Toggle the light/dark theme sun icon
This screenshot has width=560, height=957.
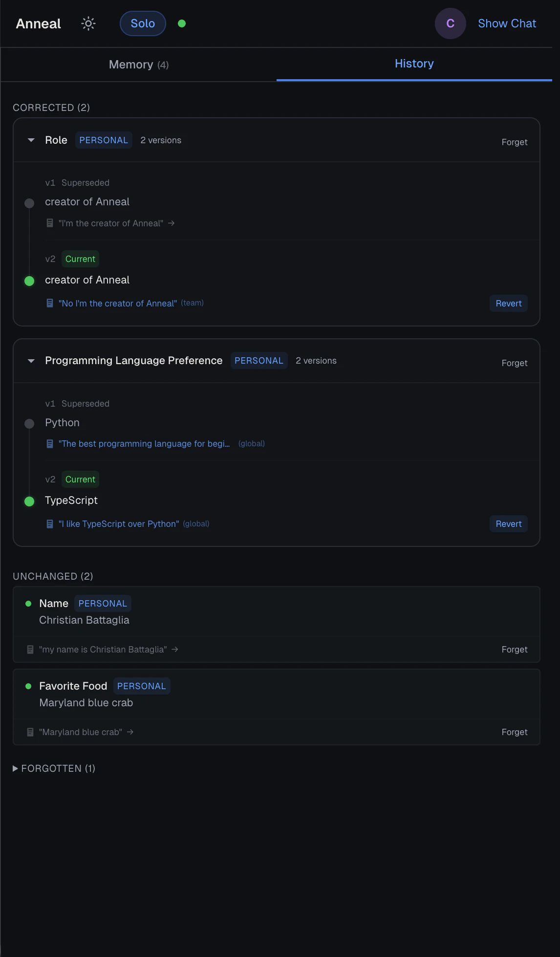(x=88, y=23)
